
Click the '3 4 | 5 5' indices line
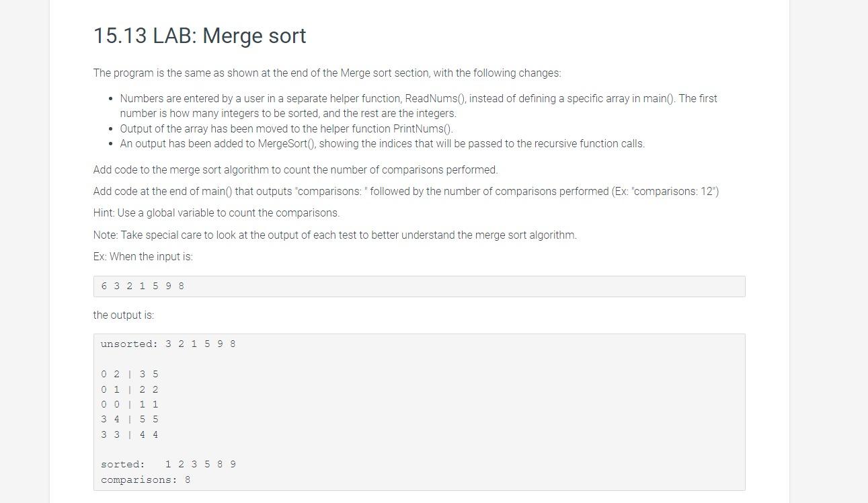pyautogui.click(x=130, y=420)
